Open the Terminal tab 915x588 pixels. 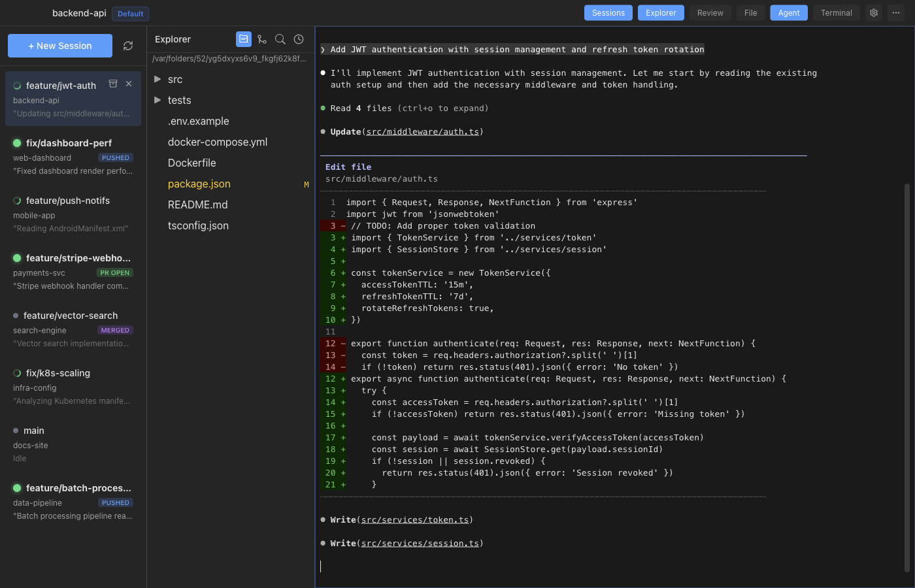pyautogui.click(x=836, y=12)
